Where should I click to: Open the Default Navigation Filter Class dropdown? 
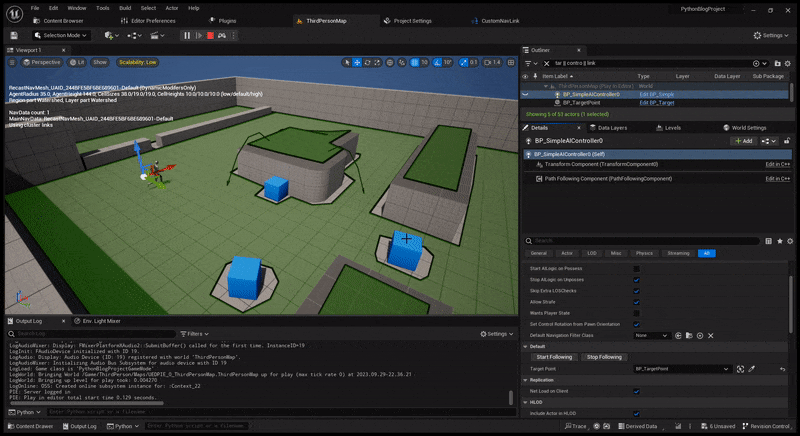pos(652,336)
